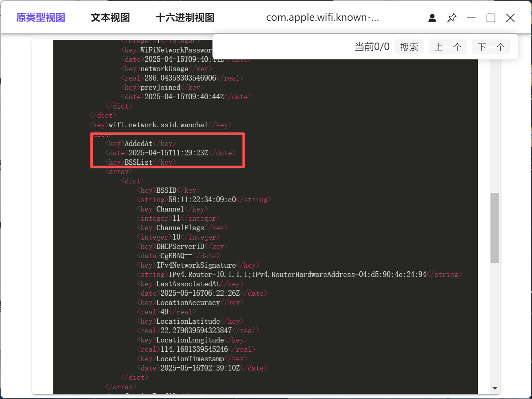Image resolution: width=532 pixels, height=399 pixels.
Task: Select the LocationTimestamp key line
Action: point(192,359)
